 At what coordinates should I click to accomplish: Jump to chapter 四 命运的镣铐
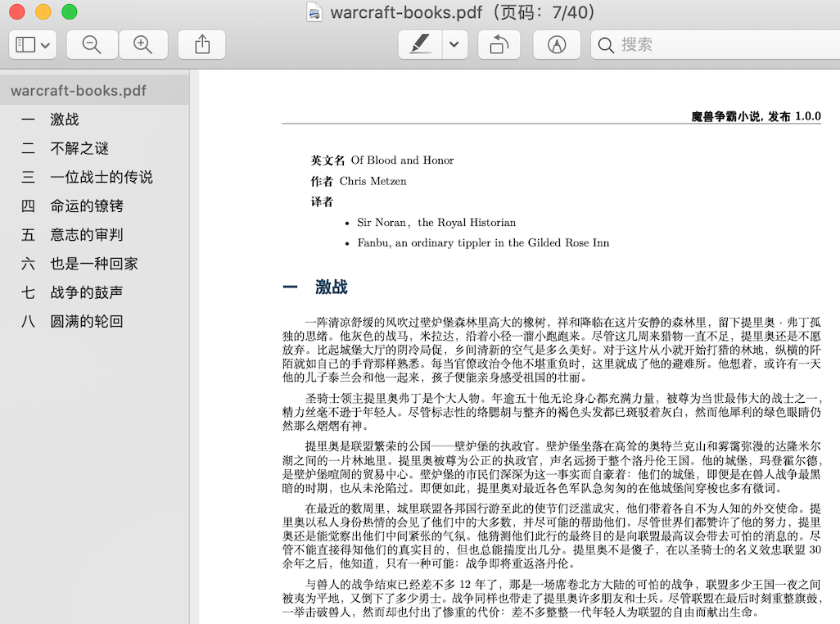point(94,206)
